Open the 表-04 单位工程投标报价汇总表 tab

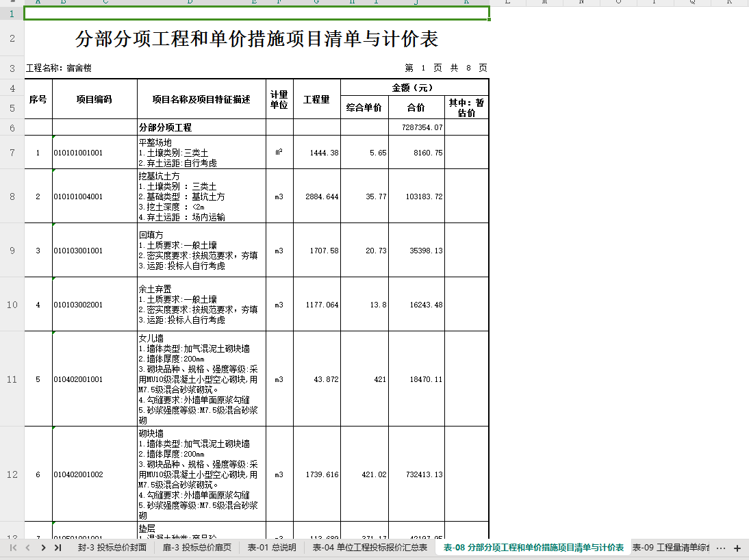(x=370, y=548)
